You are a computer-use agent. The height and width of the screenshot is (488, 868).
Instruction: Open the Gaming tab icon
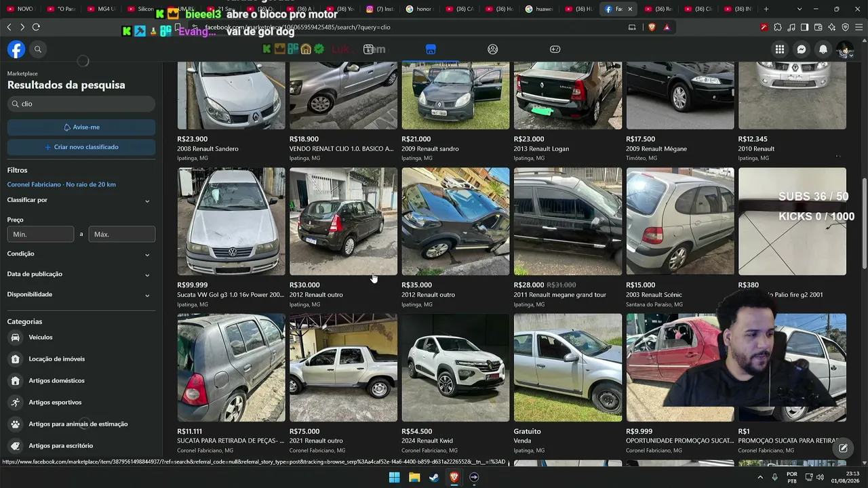click(x=555, y=49)
